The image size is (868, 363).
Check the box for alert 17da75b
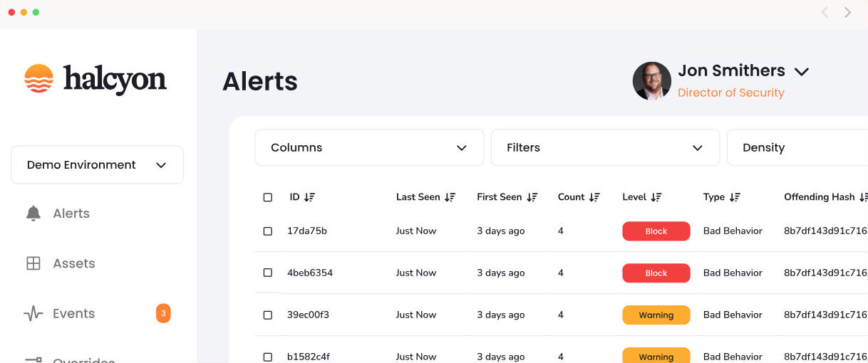click(x=268, y=231)
